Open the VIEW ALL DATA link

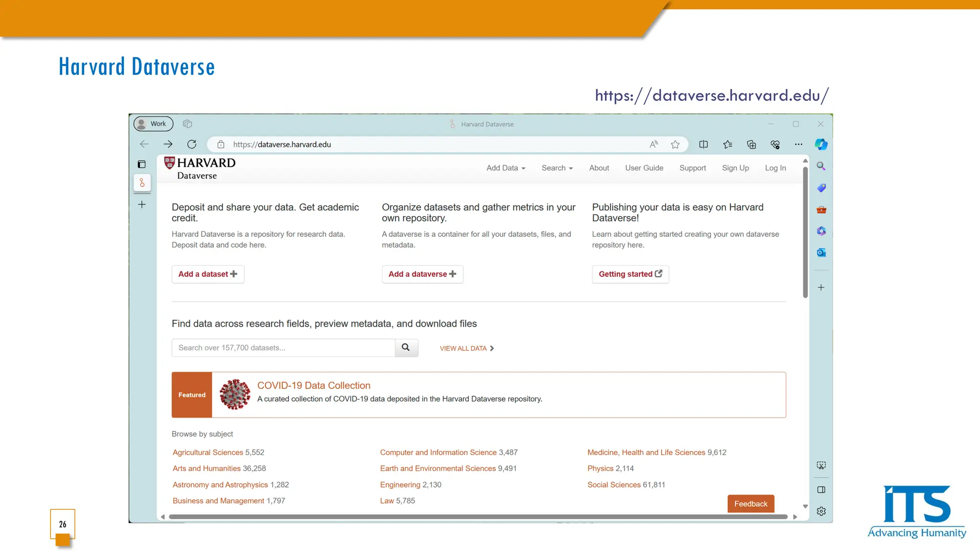[467, 348]
